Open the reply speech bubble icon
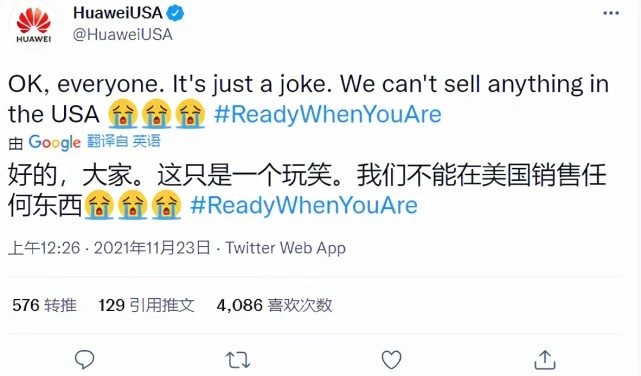The image size is (641, 376). coord(85,360)
